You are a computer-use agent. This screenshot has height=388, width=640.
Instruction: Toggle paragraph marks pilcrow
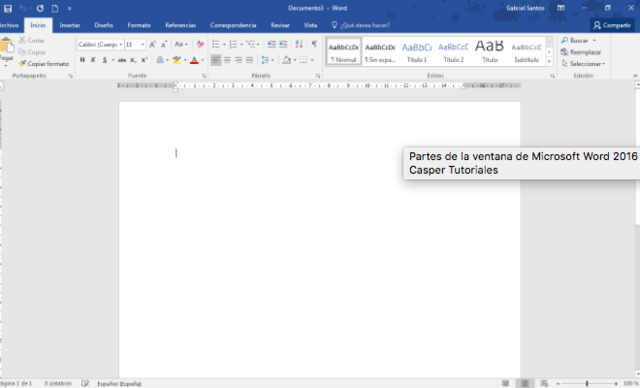pyautogui.click(x=314, y=44)
